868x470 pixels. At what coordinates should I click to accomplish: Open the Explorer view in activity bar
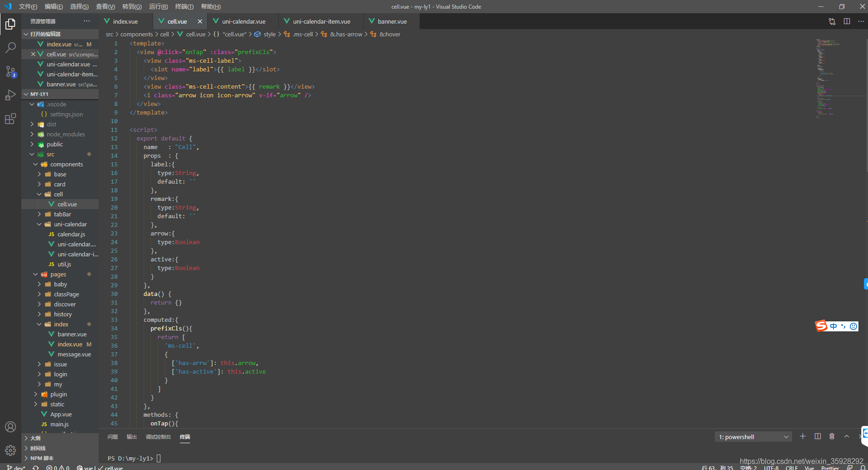tap(10, 24)
